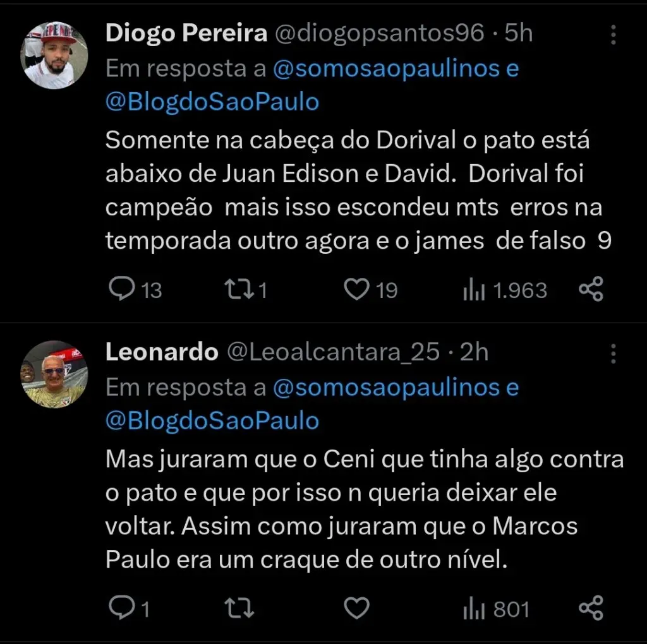View analytics of Diogo Pereira's tweet
This screenshot has width=647, height=644.
pyautogui.click(x=474, y=290)
